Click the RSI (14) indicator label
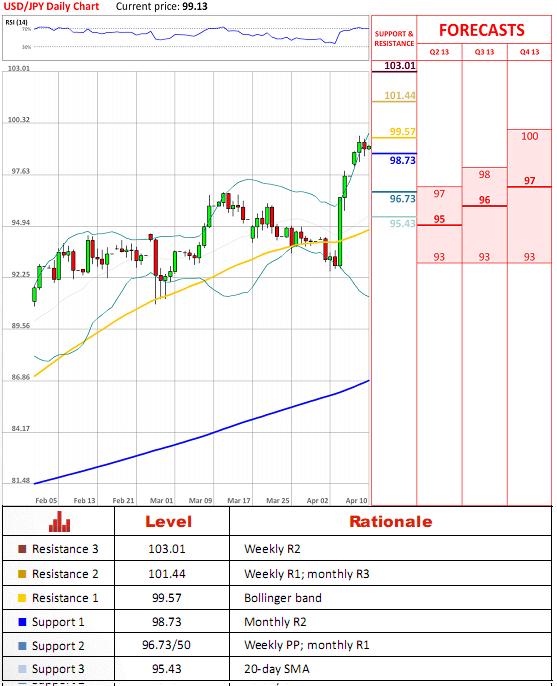 pyautogui.click(x=17, y=22)
